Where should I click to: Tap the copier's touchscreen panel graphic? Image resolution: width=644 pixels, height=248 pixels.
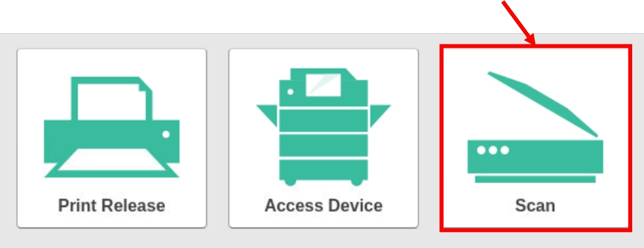pyautogui.click(x=323, y=85)
